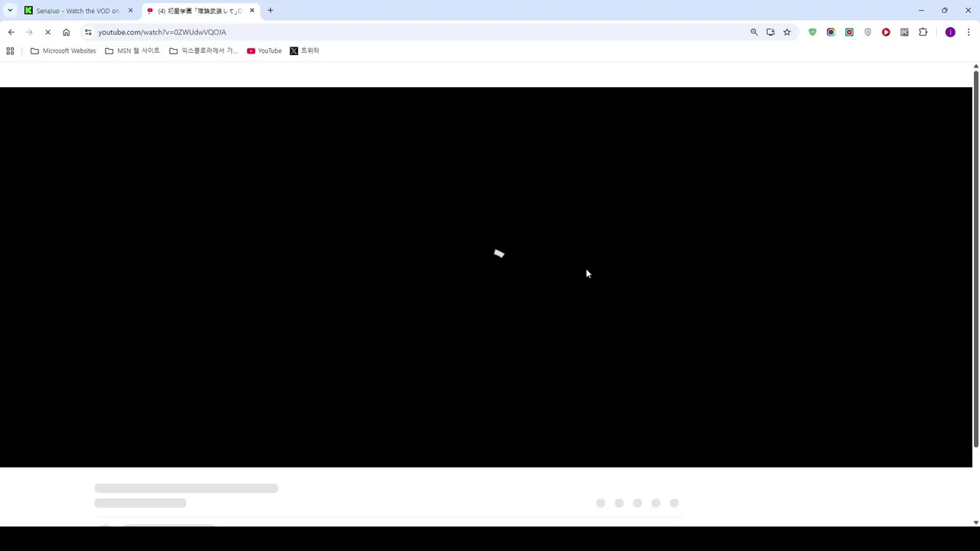
Task: Open the Microsoft Websites bookmark folder
Action: click(63, 51)
